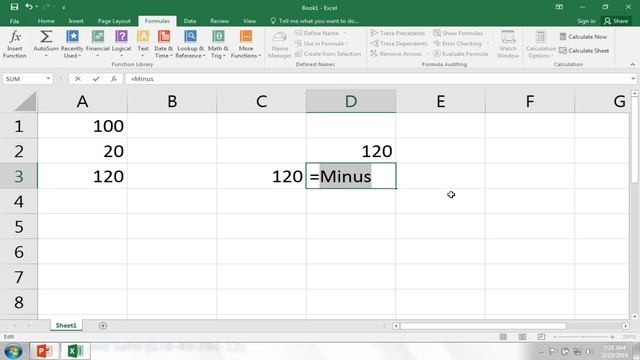Click Trace Dependents
Viewport: 640px width, 360px height.
pos(399,43)
